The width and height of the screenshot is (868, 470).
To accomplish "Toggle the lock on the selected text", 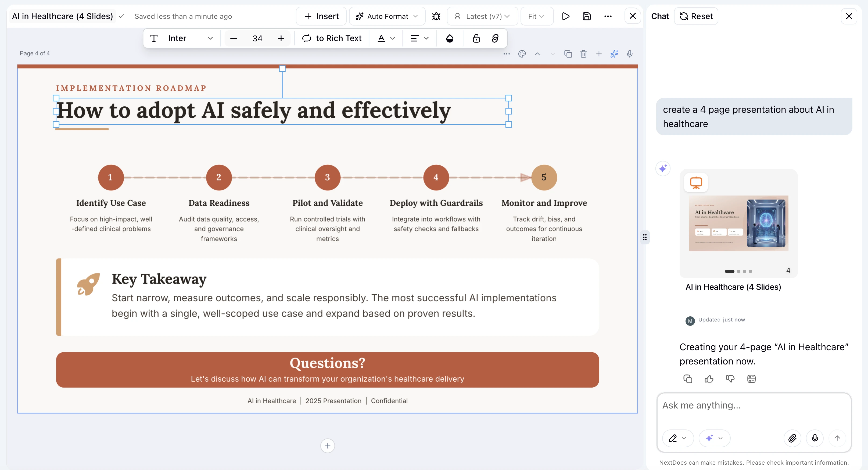I will [x=476, y=38].
